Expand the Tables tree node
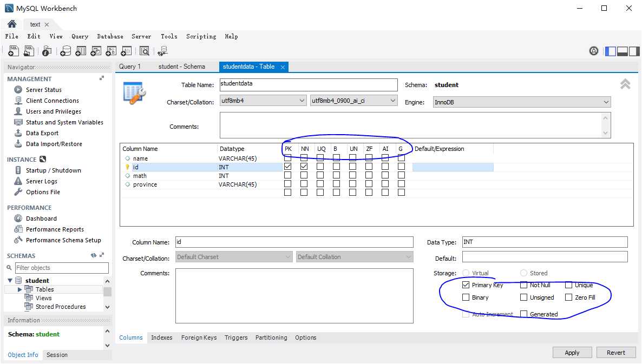 point(19,289)
